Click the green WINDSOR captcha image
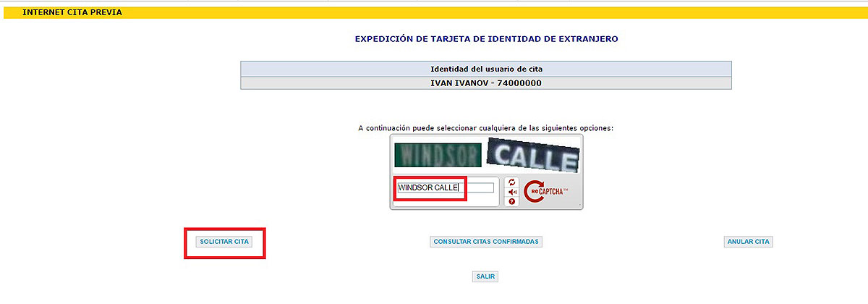The height and width of the screenshot is (304, 868). click(x=438, y=154)
